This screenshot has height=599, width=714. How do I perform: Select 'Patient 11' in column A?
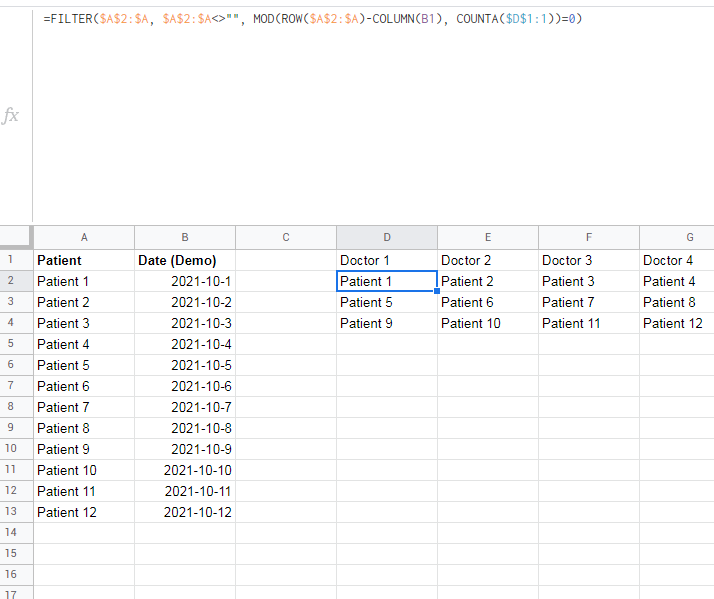(84, 491)
